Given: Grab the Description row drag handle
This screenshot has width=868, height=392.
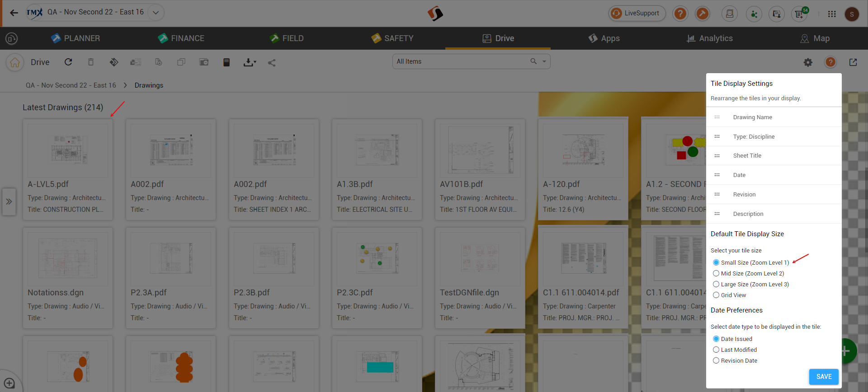Looking at the screenshot, I should coord(717,214).
